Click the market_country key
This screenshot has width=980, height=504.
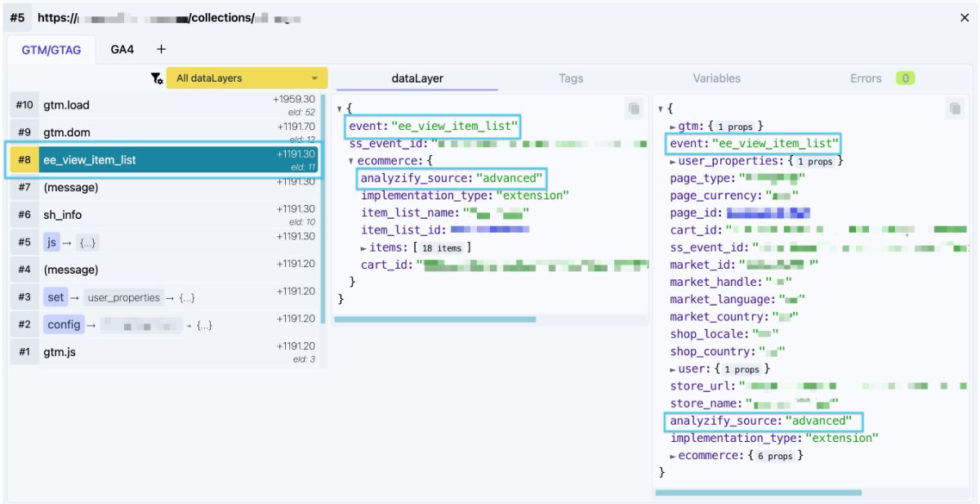click(718, 317)
